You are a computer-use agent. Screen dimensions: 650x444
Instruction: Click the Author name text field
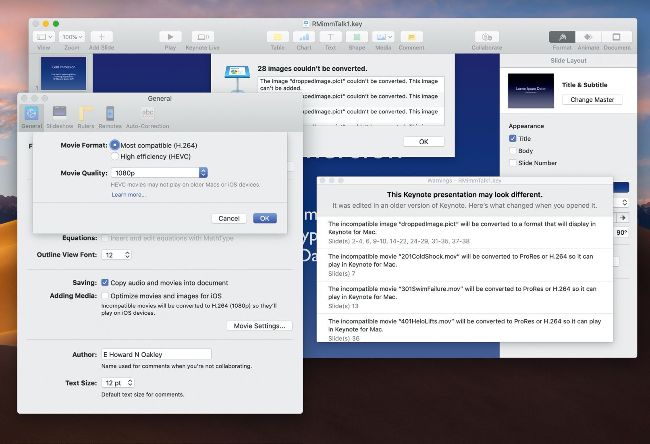pyautogui.click(x=155, y=354)
